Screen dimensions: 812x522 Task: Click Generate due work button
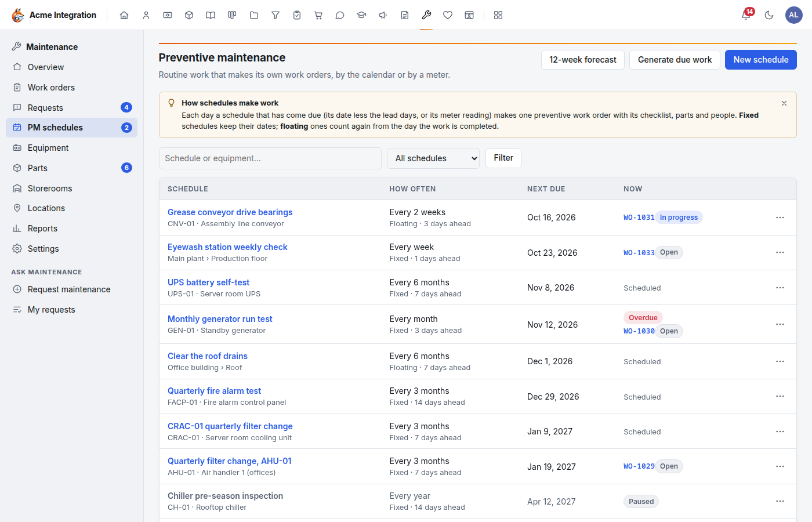pyautogui.click(x=675, y=60)
